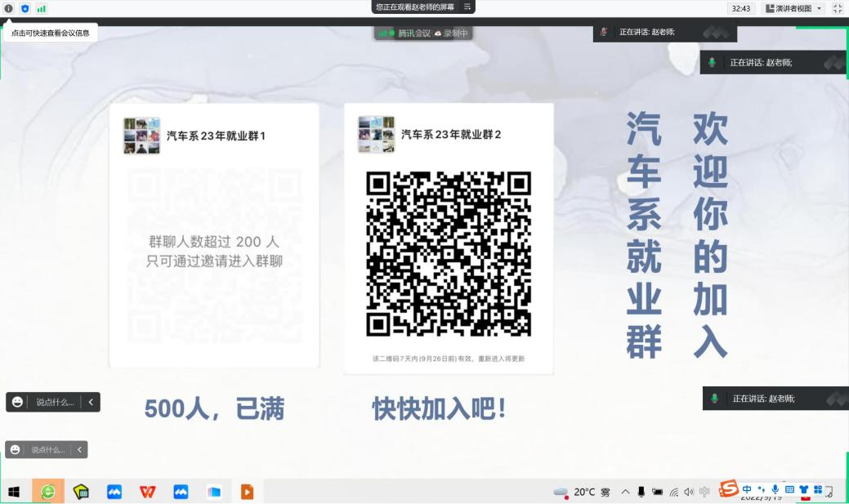Screen dimensions: 849x504
Task: Click the Sogou input method S logo
Action: click(729, 488)
